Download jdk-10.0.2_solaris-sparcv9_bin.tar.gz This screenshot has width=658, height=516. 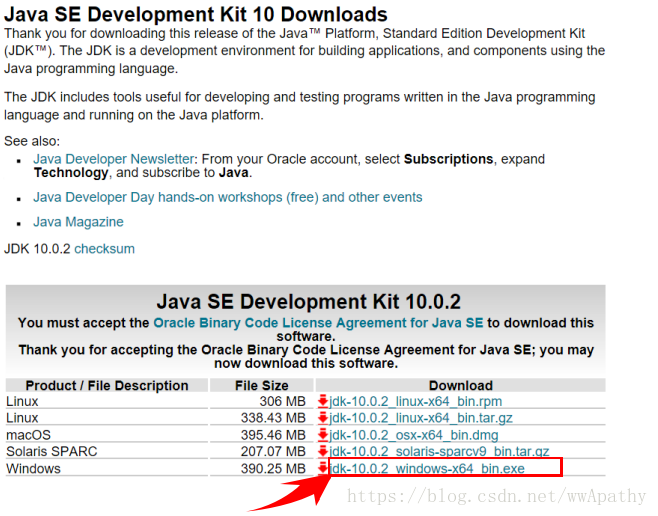[439, 451]
